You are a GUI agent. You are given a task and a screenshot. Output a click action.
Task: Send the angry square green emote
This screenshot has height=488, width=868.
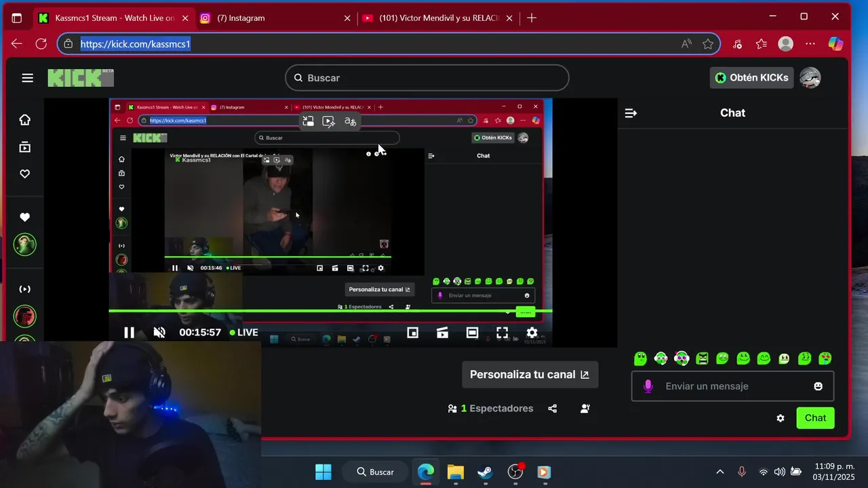tap(702, 358)
